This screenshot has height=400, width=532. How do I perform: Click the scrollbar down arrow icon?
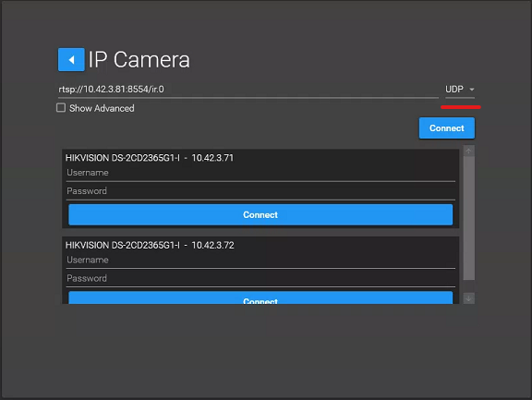pyautogui.click(x=469, y=298)
